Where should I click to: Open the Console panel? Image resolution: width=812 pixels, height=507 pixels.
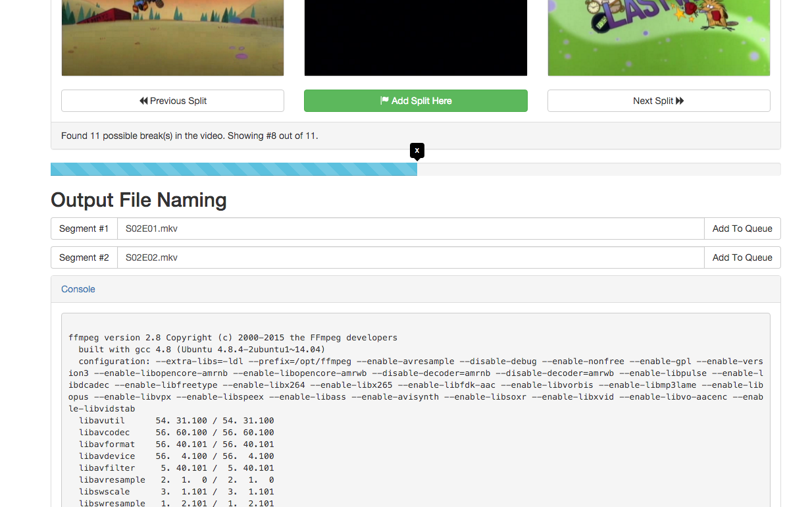tap(78, 289)
